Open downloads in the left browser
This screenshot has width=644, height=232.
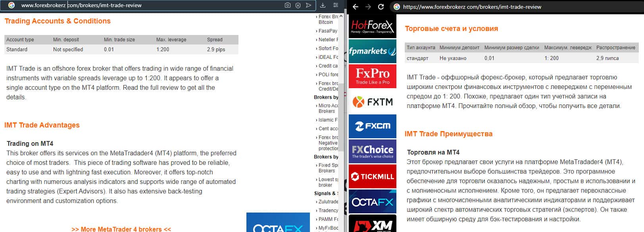pos(323,5)
